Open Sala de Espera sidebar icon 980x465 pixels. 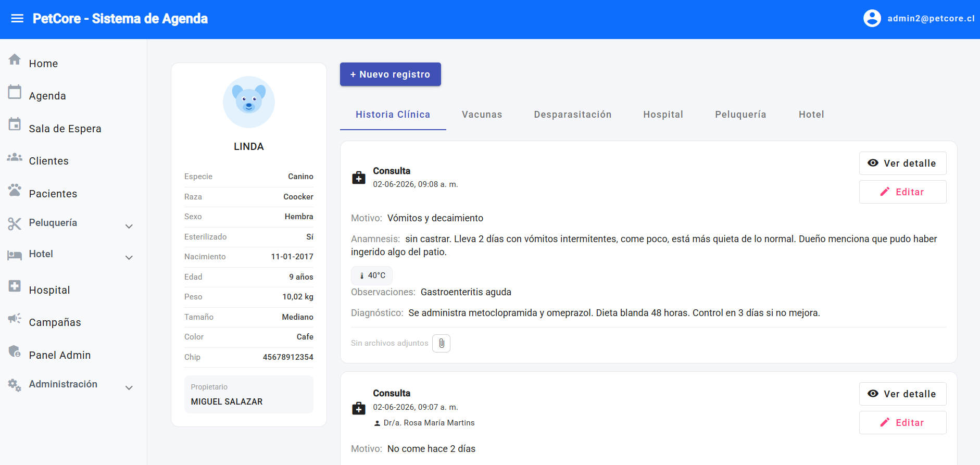click(15, 124)
